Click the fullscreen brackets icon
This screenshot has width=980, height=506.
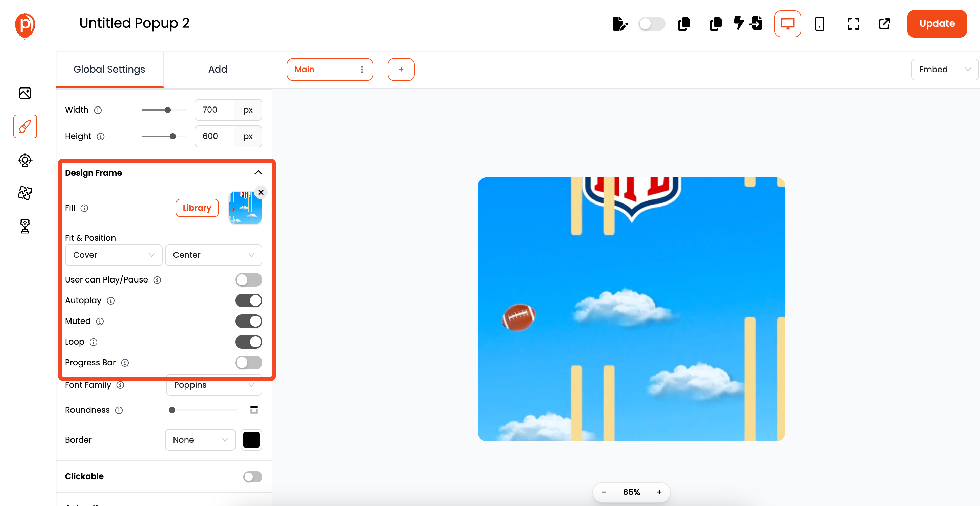(853, 24)
